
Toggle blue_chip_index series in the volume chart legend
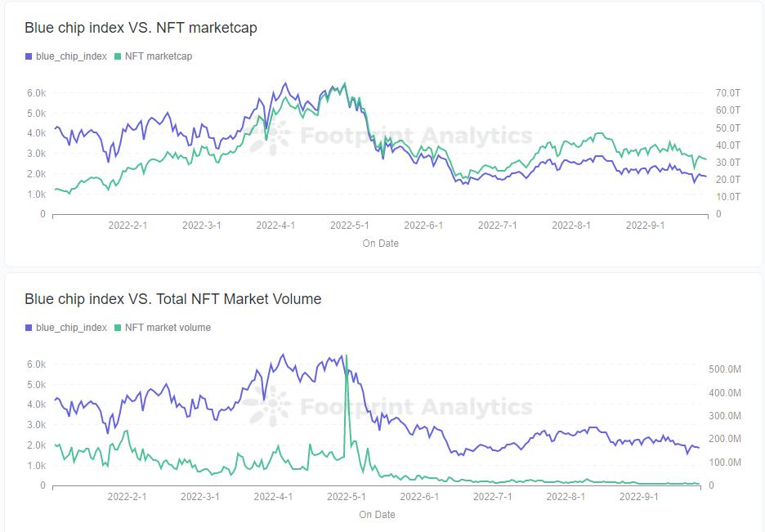coord(71,328)
